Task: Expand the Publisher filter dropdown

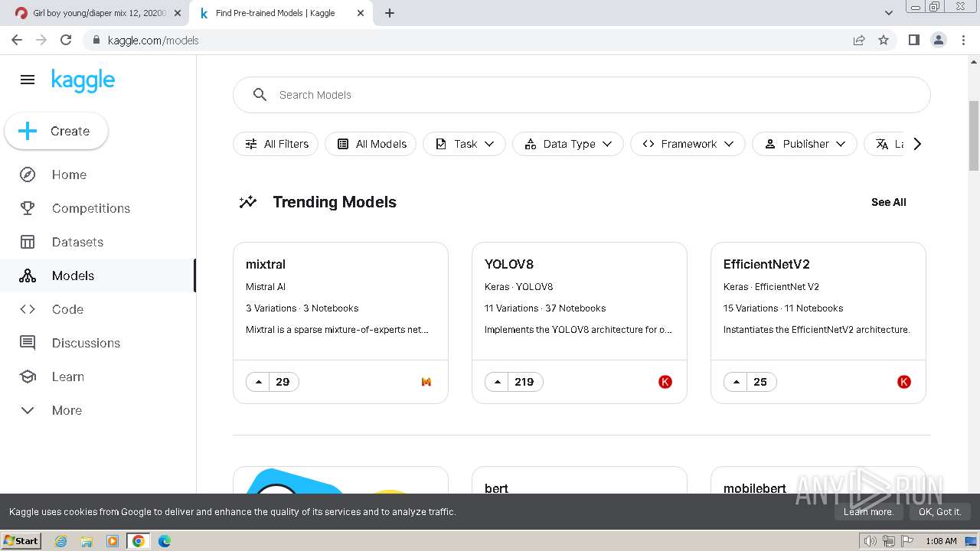Action: [x=805, y=144]
